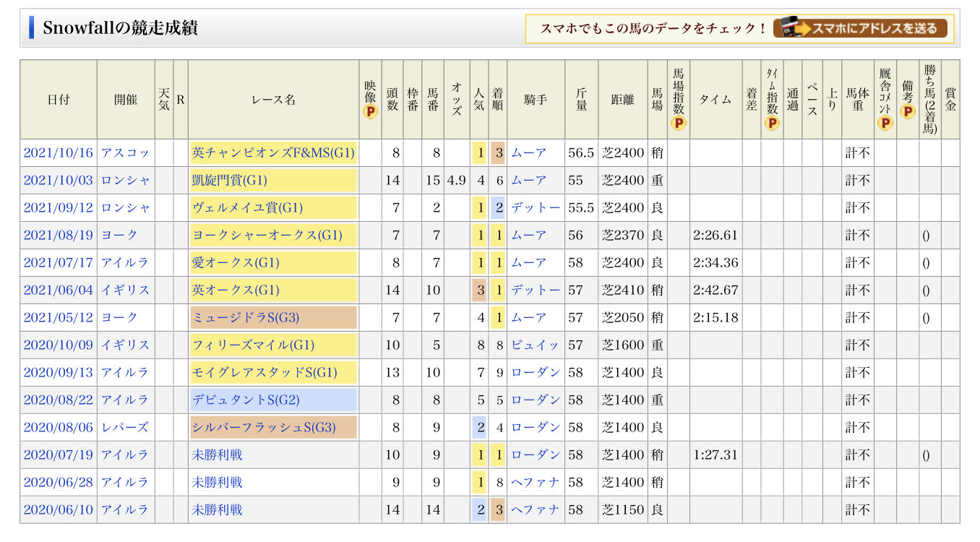Click distance 芝1150 cell
The image size is (980, 542).
pos(623,510)
